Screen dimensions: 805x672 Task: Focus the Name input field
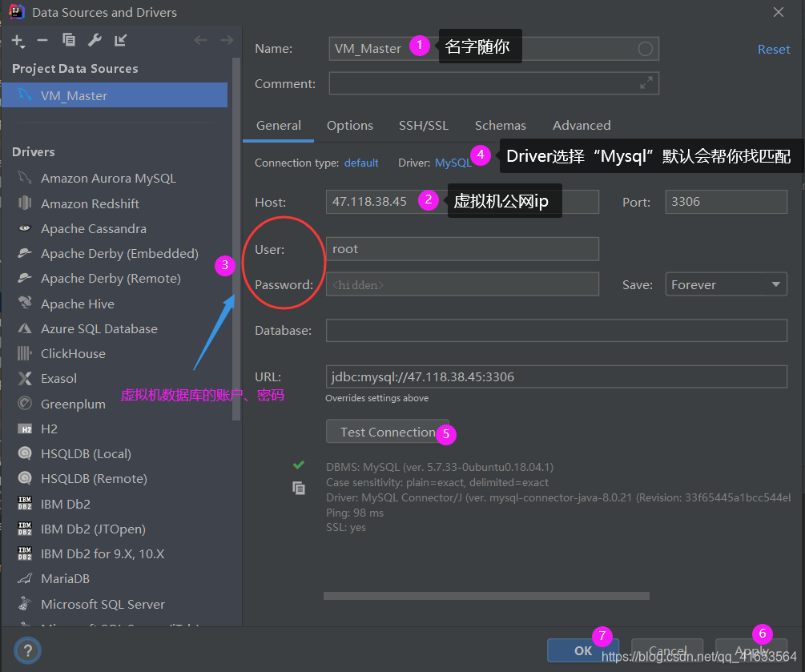tap(494, 49)
